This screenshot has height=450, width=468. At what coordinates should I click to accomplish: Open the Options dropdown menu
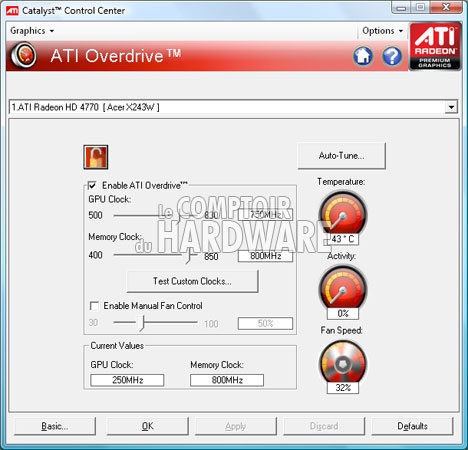point(383,31)
